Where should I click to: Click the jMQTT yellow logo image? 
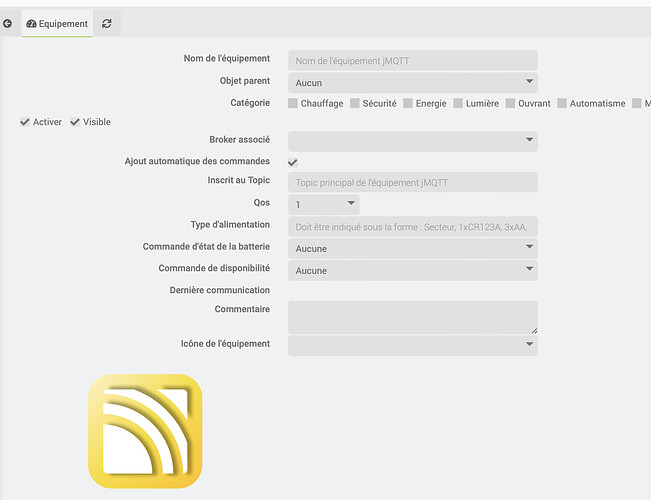(x=145, y=431)
